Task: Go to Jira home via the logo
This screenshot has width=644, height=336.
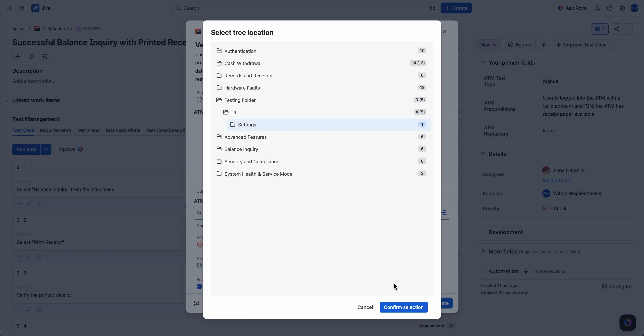Action: pos(41,8)
